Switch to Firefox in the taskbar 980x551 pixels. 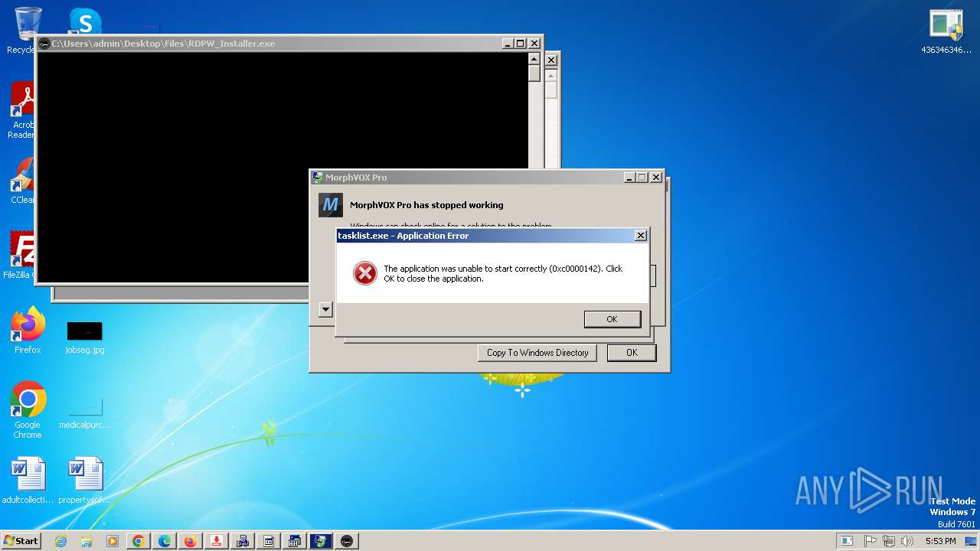pos(191,541)
